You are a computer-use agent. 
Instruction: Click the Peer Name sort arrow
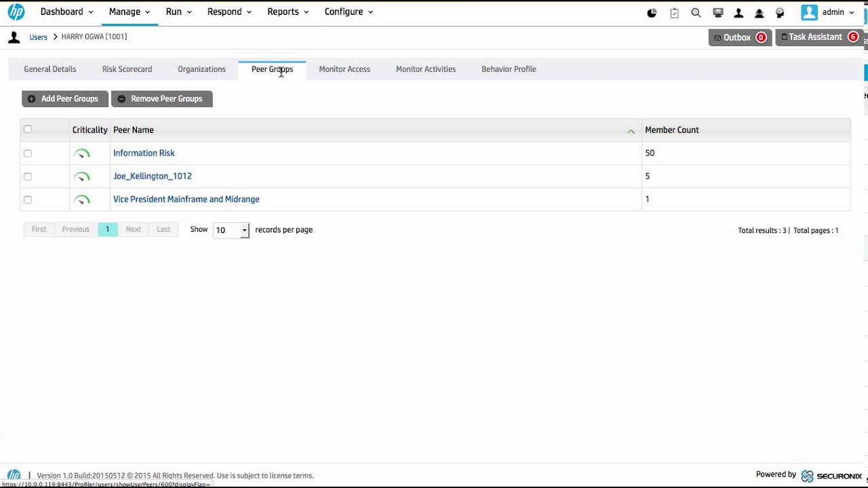(631, 131)
